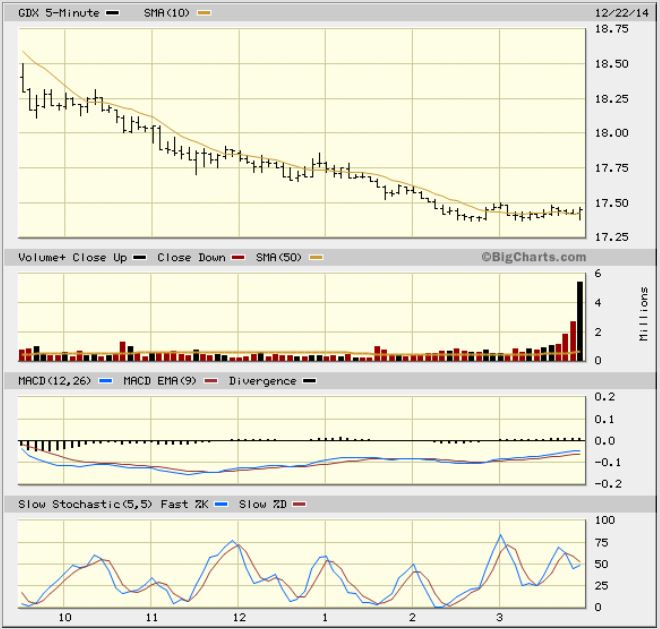Click the SMA(10) legend label
Viewport: 660px width, 629px height.
[x=167, y=13]
